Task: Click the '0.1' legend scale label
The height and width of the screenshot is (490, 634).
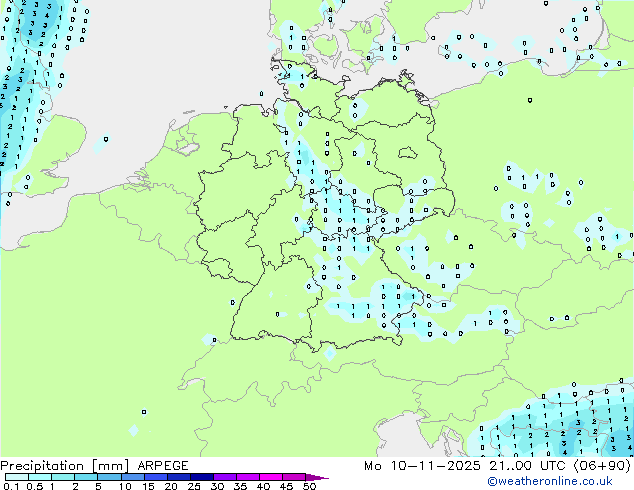Action: point(11,486)
